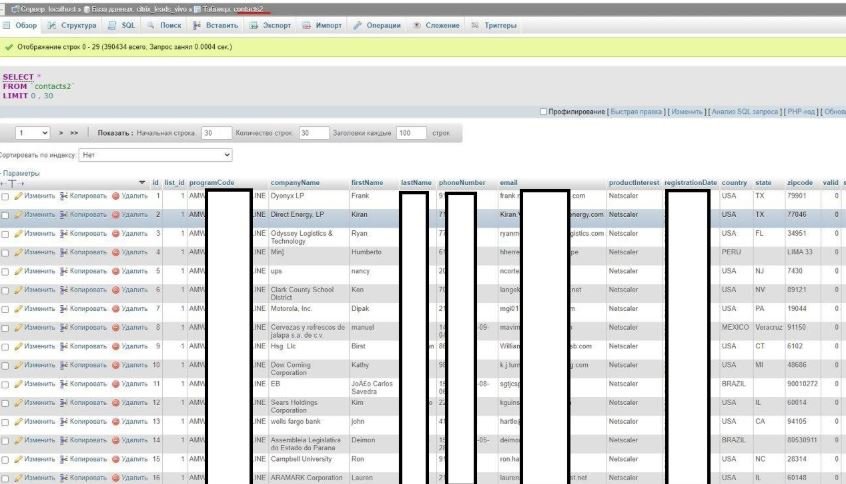Image resolution: width=846 pixels, height=484 pixels.
Task: Sort by the productInterest column header
Action: click(x=634, y=183)
